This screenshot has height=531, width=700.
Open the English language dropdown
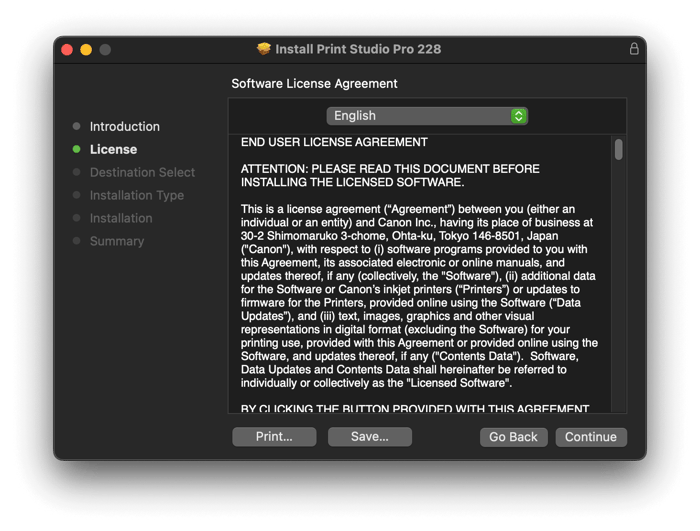click(x=427, y=116)
